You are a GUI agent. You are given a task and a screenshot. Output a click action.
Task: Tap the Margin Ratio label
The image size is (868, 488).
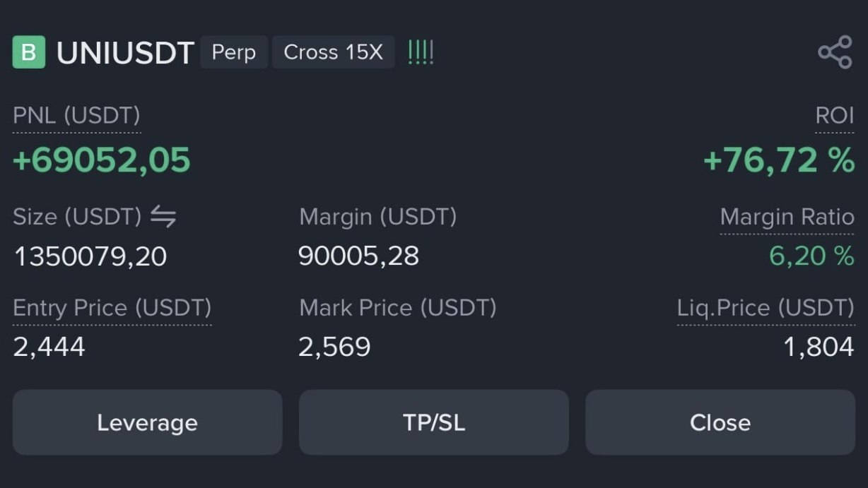pos(787,217)
